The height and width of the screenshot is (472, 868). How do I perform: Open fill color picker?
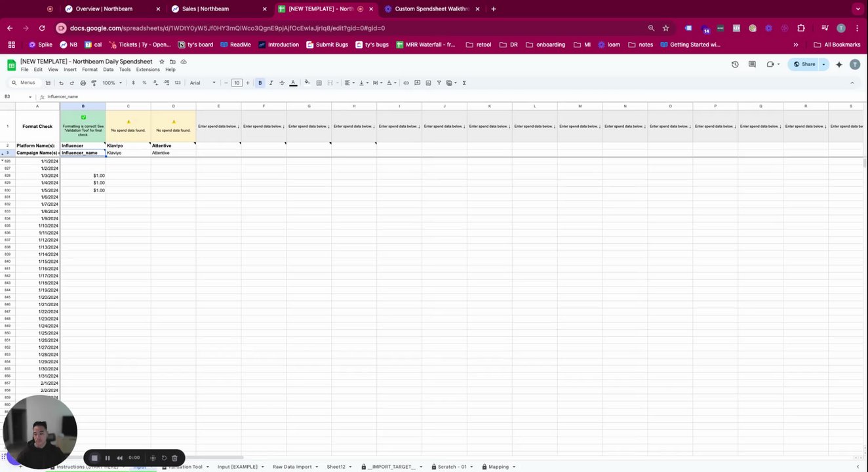[307, 83]
